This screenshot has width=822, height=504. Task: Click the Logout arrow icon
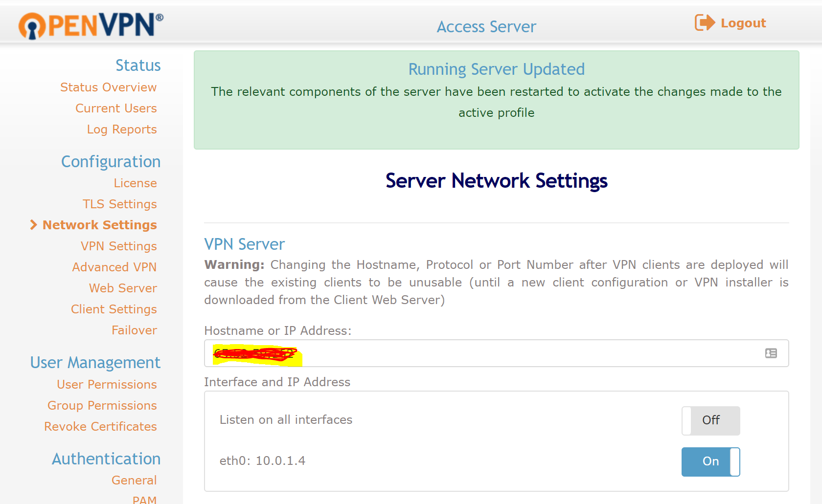[x=705, y=22]
